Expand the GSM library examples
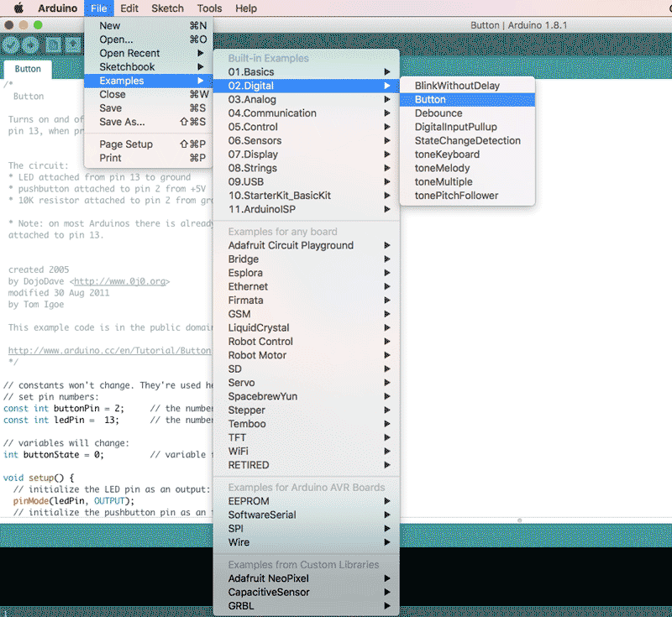This screenshot has height=617, width=672. point(307,314)
